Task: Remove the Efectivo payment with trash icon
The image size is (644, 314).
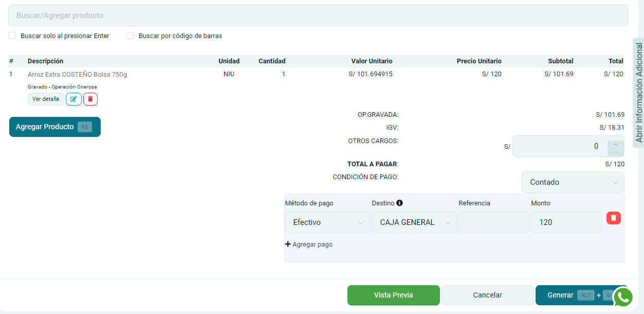Action: [x=613, y=218]
